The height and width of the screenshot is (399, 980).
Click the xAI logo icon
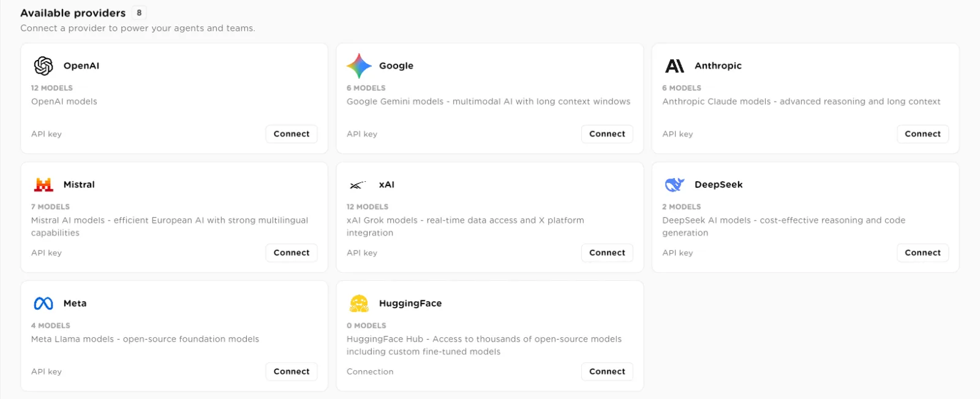point(358,185)
